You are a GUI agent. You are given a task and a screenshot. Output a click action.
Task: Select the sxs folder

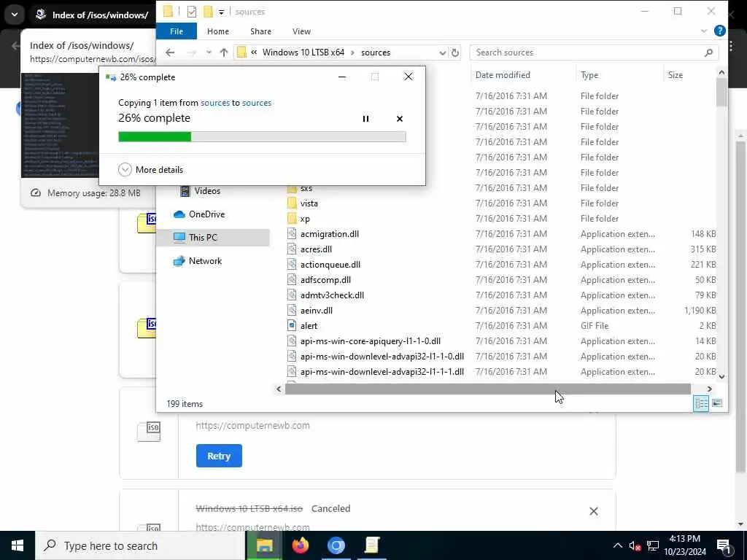tap(306, 188)
